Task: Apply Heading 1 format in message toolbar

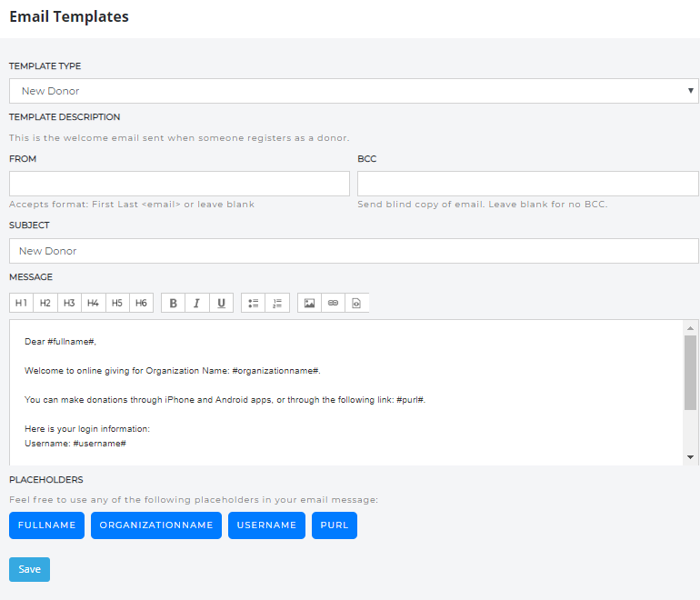Action: coord(21,303)
